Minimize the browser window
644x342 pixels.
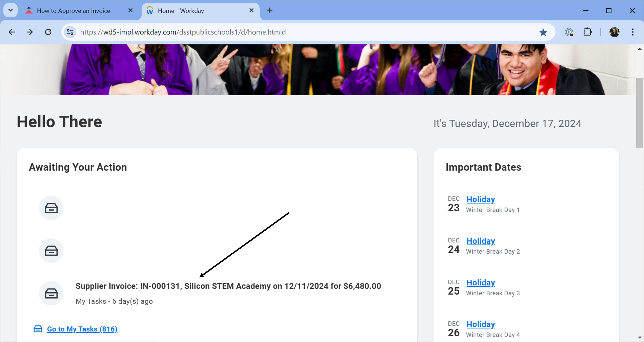click(x=586, y=11)
